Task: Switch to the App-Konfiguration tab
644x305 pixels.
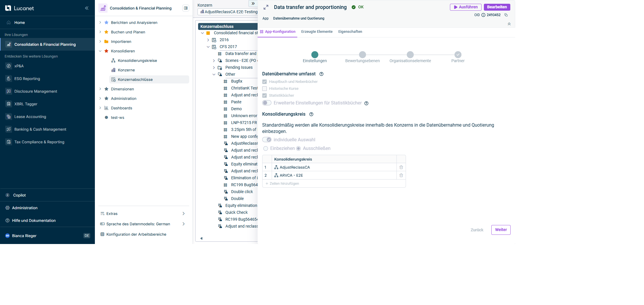Action: pyautogui.click(x=278, y=32)
